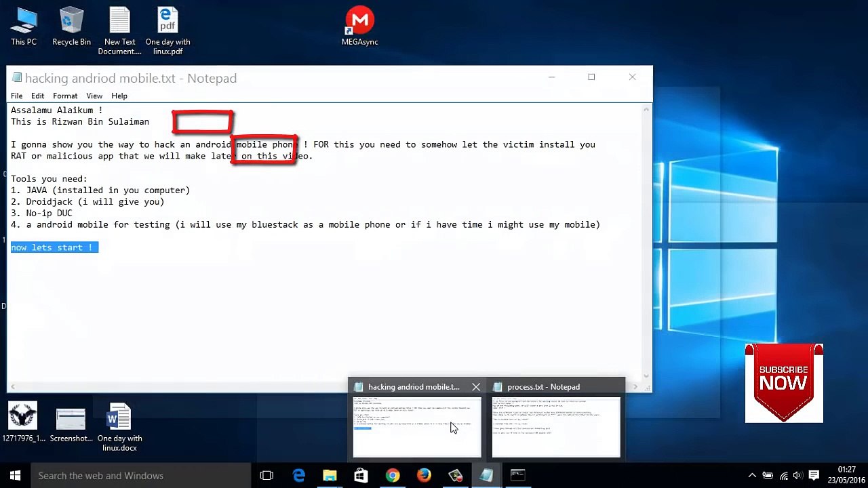The width and height of the screenshot is (868, 488).
Task: Launch Google Chrome from the taskbar
Action: pyautogui.click(x=393, y=476)
